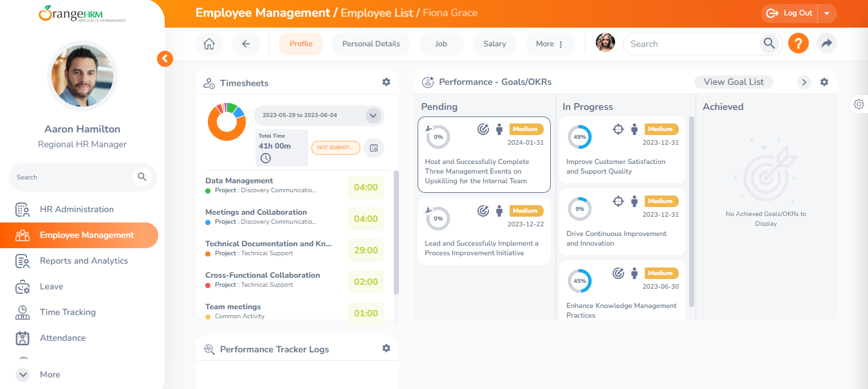This screenshot has height=389, width=868.
Task: Click the back arrow beside the home icon
Action: 246,43
